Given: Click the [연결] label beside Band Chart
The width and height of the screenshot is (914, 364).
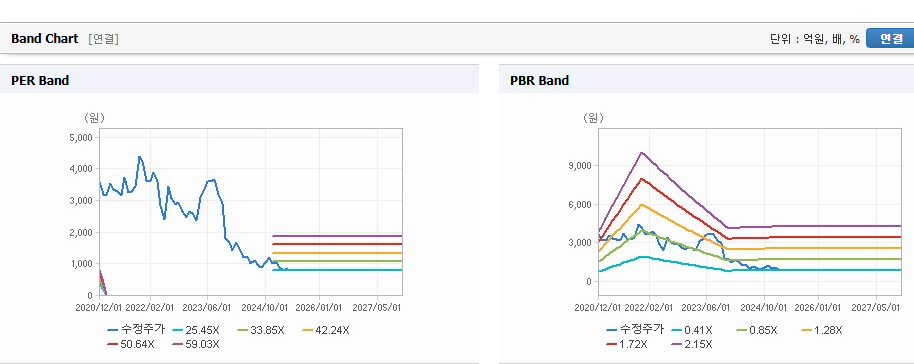Looking at the screenshot, I should point(103,39).
